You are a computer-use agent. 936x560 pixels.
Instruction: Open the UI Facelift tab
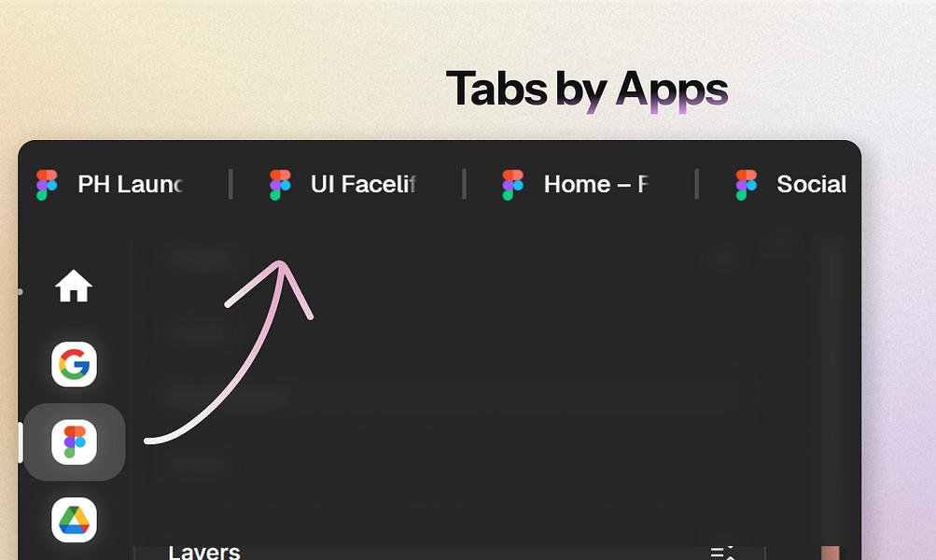tap(362, 185)
